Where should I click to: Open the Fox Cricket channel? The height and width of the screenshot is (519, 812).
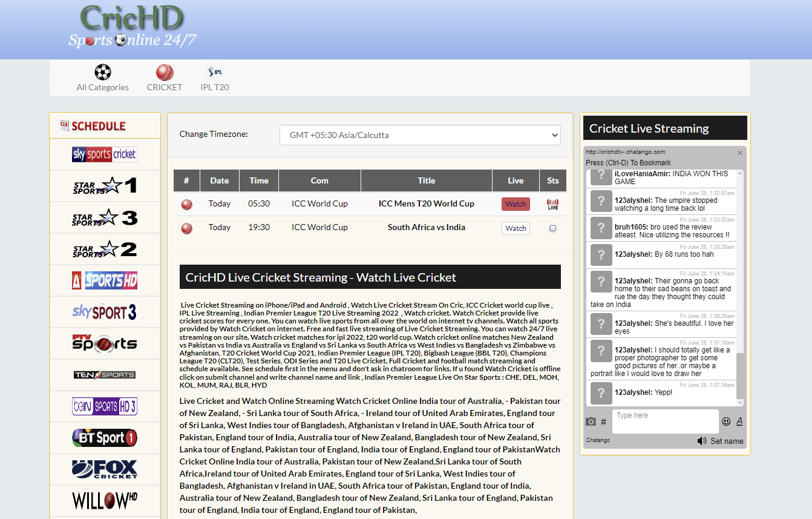[x=104, y=469]
